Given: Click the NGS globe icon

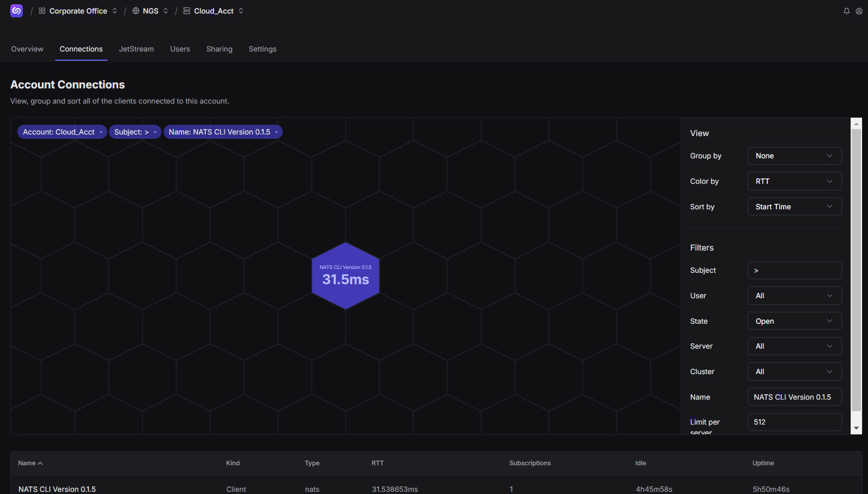Looking at the screenshot, I should point(135,11).
